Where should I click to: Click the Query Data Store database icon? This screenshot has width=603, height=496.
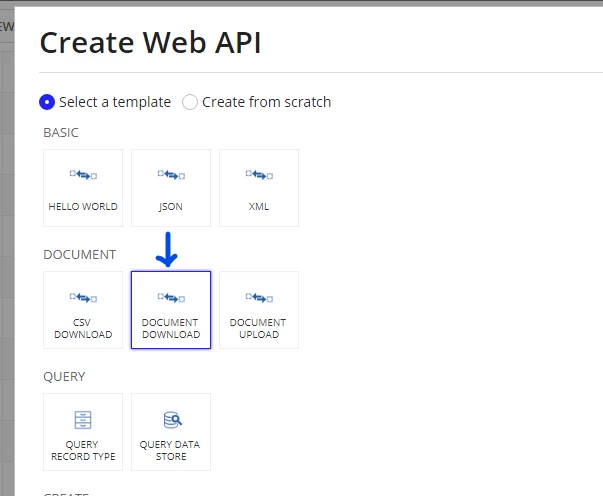(x=172, y=419)
